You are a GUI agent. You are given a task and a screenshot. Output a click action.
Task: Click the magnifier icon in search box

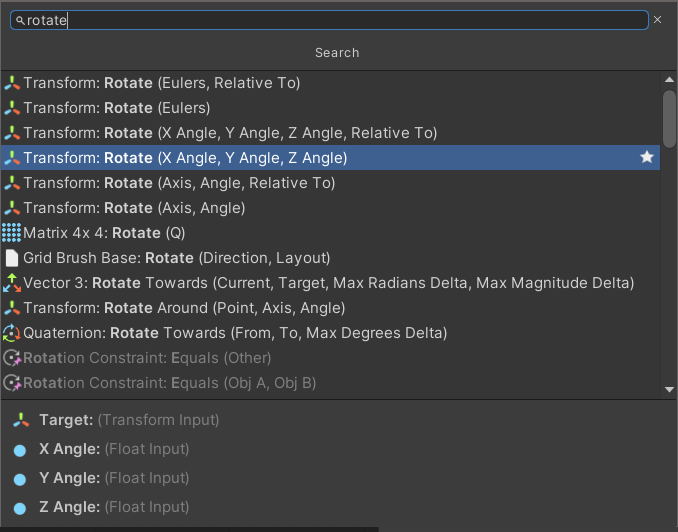20,20
